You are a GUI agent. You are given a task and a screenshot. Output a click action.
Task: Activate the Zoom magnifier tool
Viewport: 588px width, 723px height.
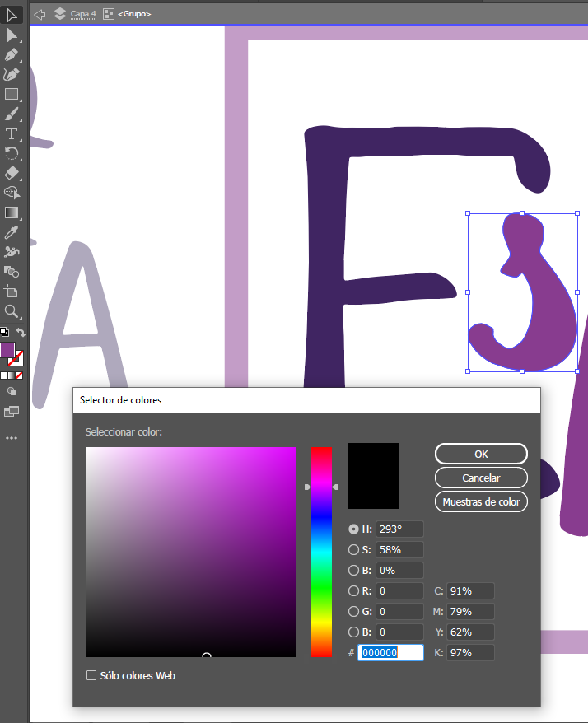pos(12,311)
